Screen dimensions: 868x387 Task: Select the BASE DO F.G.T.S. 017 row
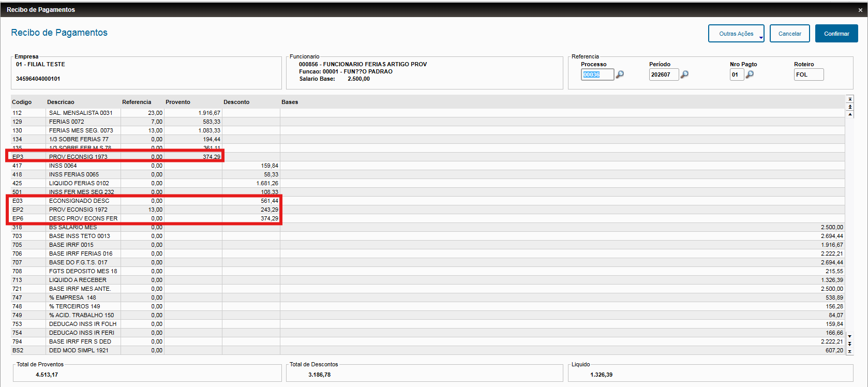click(x=428, y=262)
